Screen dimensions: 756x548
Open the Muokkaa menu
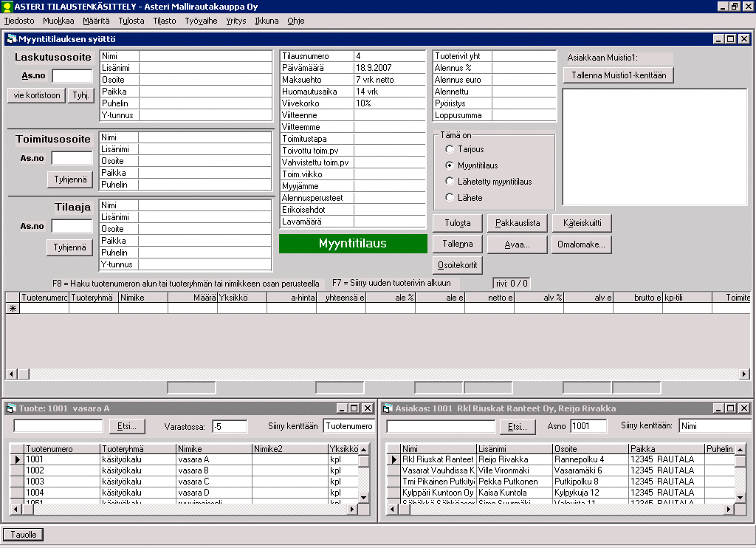pos(58,21)
